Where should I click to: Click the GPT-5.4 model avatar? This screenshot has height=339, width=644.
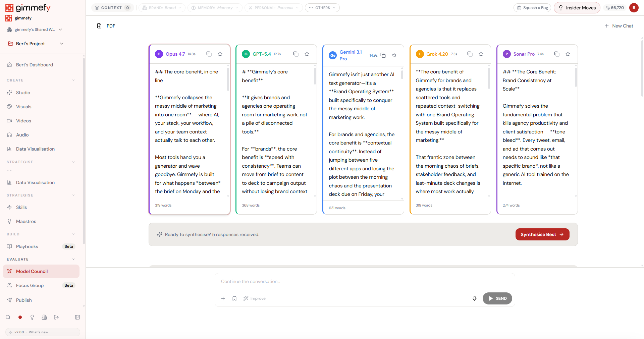(x=246, y=54)
